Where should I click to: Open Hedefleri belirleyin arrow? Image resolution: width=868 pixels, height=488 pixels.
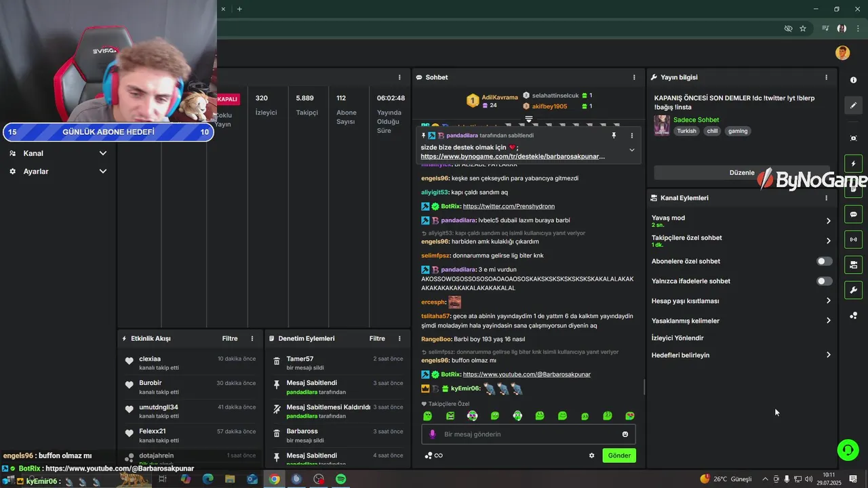828,355
